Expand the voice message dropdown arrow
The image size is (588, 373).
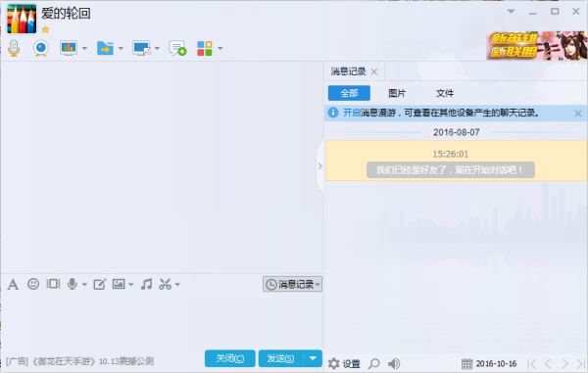(x=84, y=285)
